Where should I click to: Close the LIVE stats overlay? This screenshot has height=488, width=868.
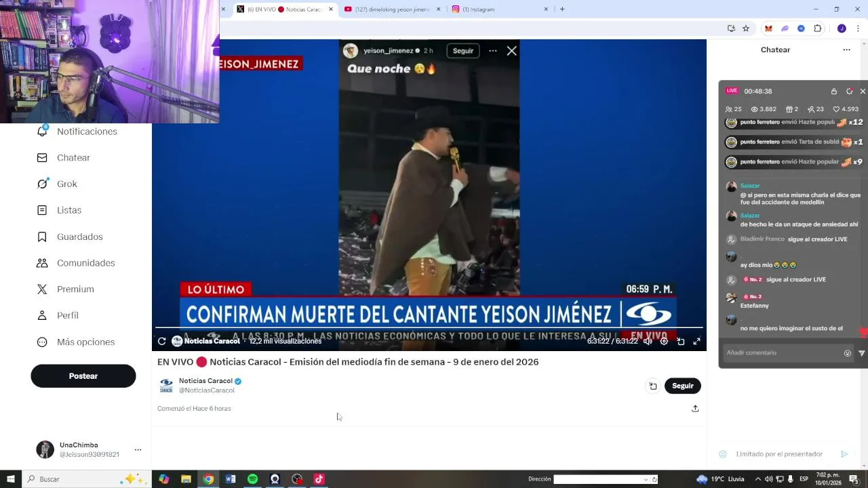pos(863,91)
